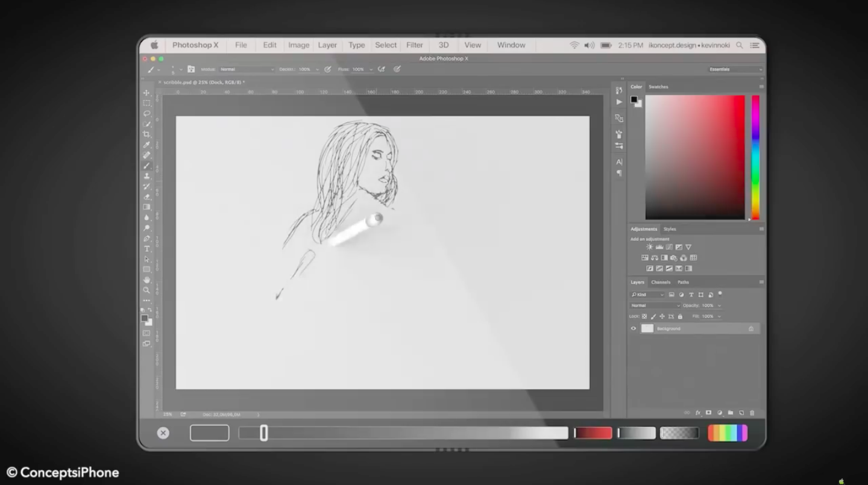Select the rainbow spectrum preset in bottom bar
The width and height of the screenshot is (868, 485).
click(728, 433)
